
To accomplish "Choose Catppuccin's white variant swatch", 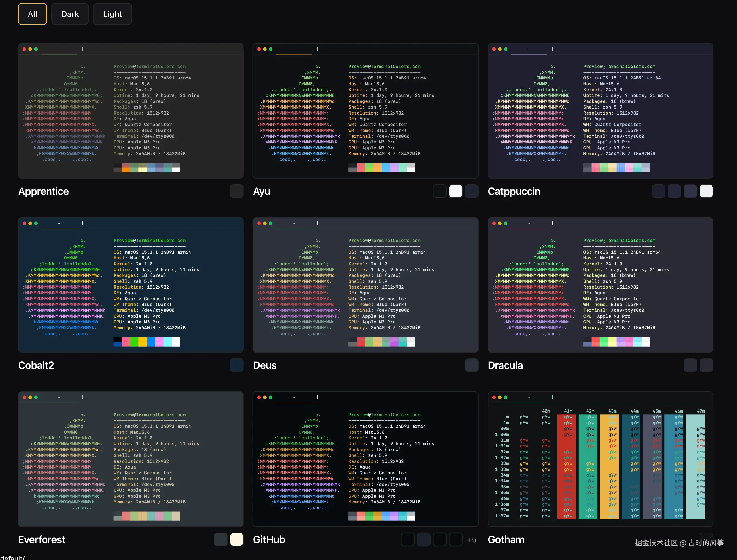I will 706,191.
